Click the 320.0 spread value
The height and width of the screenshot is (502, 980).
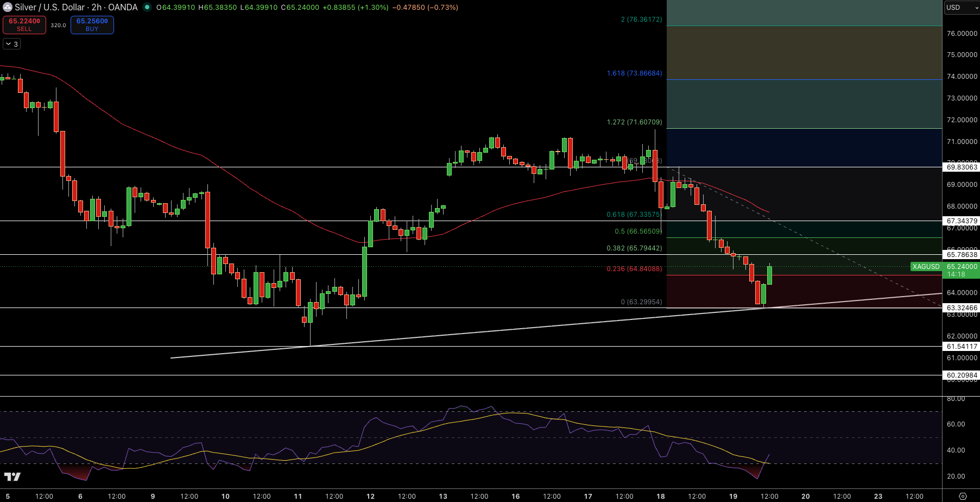(x=58, y=25)
